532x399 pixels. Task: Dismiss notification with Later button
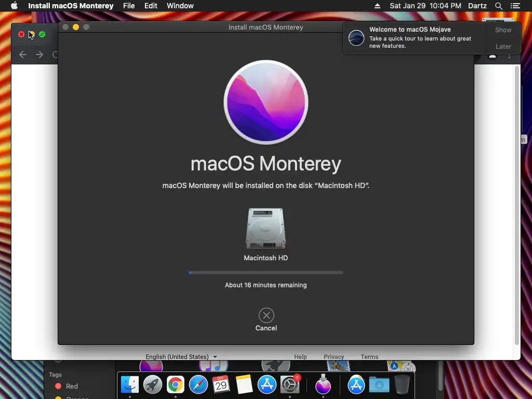[x=503, y=46]
